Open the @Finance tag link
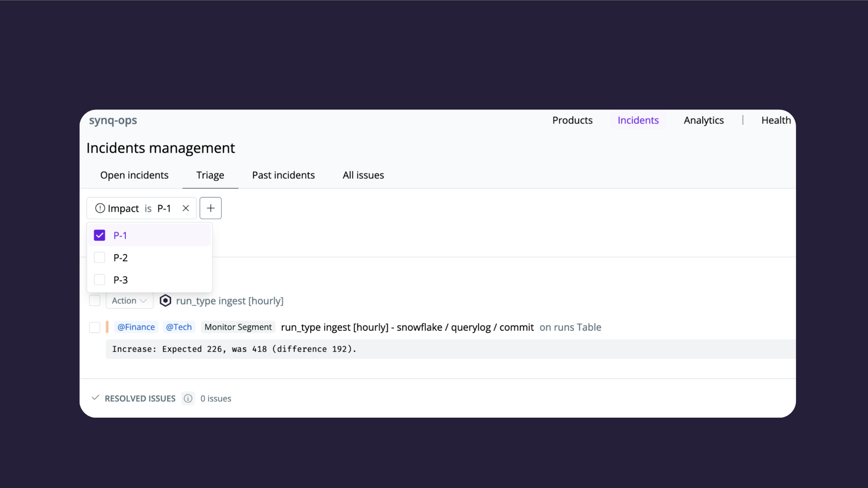The height and width of the screenshot is (488, 868). pyautogui.click(x=136, y=327)
